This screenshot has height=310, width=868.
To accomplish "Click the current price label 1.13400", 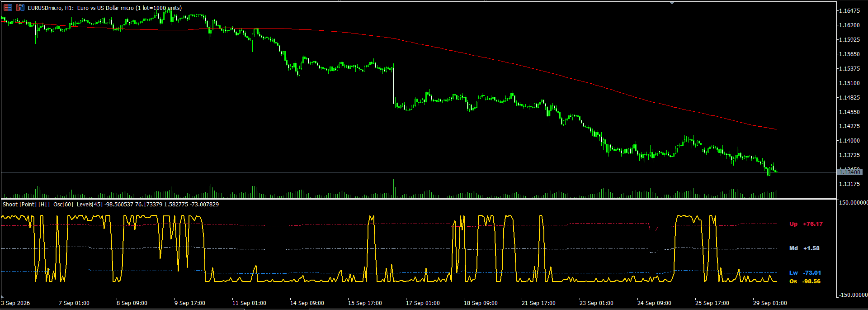I will tap(850, 172).
